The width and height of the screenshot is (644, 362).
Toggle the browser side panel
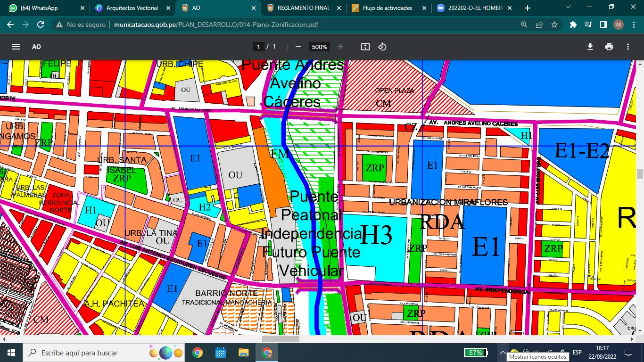coord(603,25)
